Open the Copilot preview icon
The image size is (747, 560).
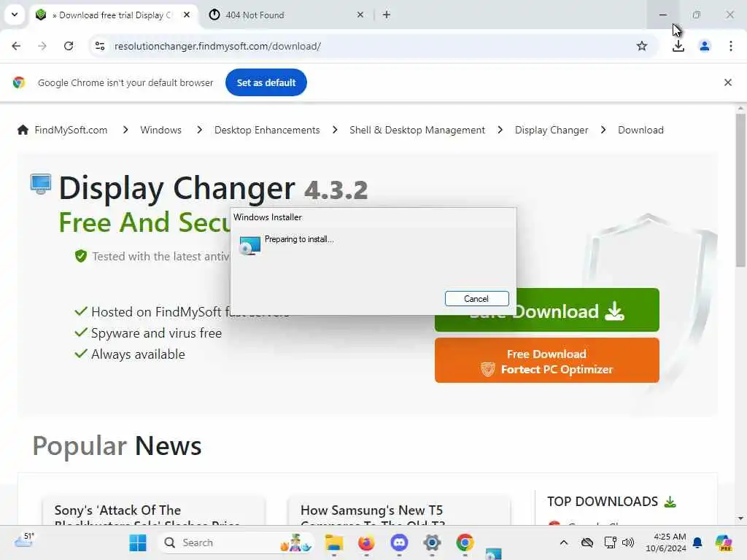tap(723, 542)
